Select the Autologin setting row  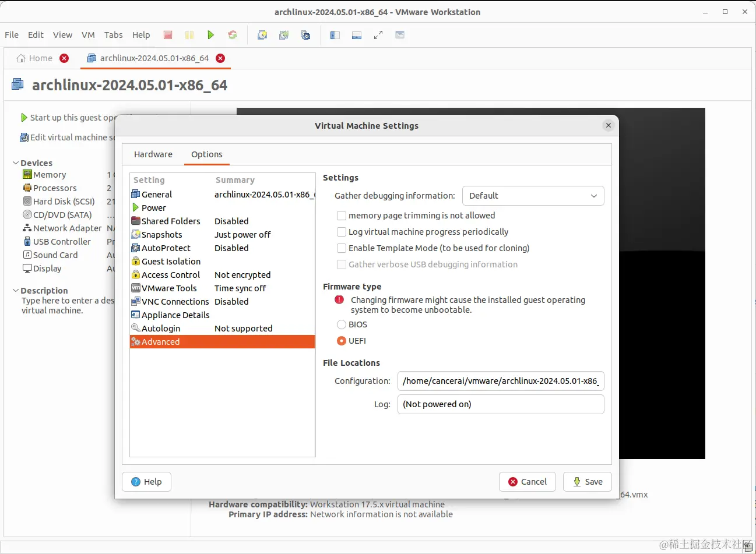click(x=223, y=329)
